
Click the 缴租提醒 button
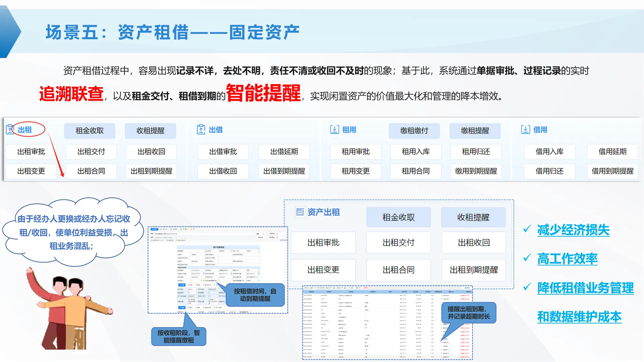pyautogui.click(x=475, y=131)
